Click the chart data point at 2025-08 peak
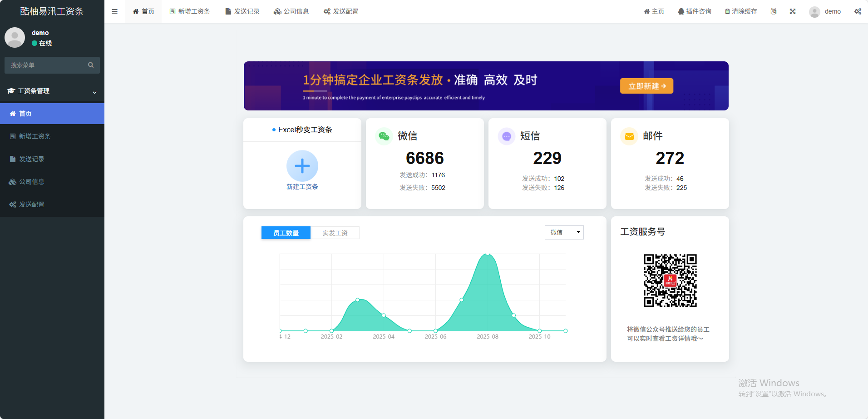Viewport: 868px width, 419px height. coord(488,254)
